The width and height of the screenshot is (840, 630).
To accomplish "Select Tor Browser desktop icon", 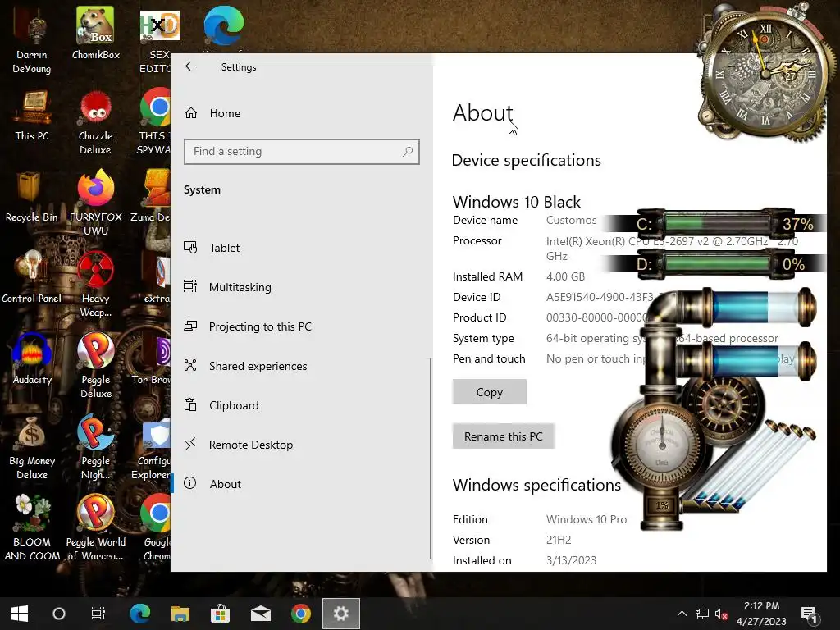I will pyautogui.click(x=152, y=360).
